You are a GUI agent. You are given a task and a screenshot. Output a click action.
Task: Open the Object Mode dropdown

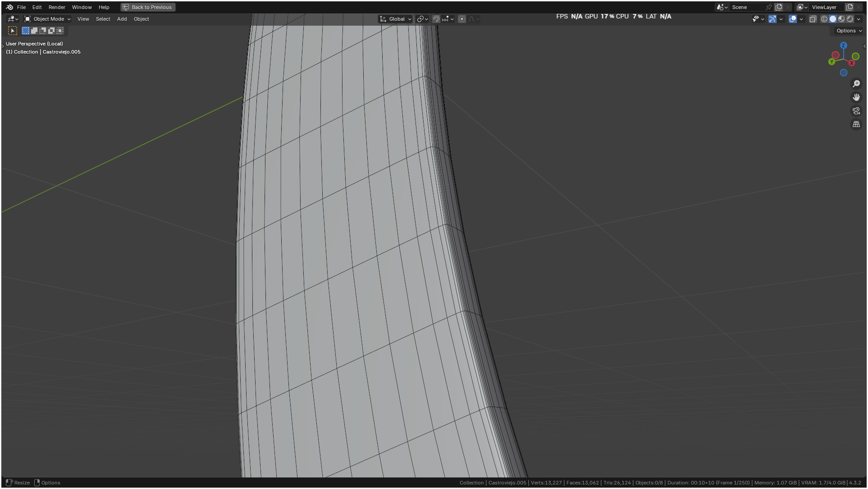coord(47,19)
